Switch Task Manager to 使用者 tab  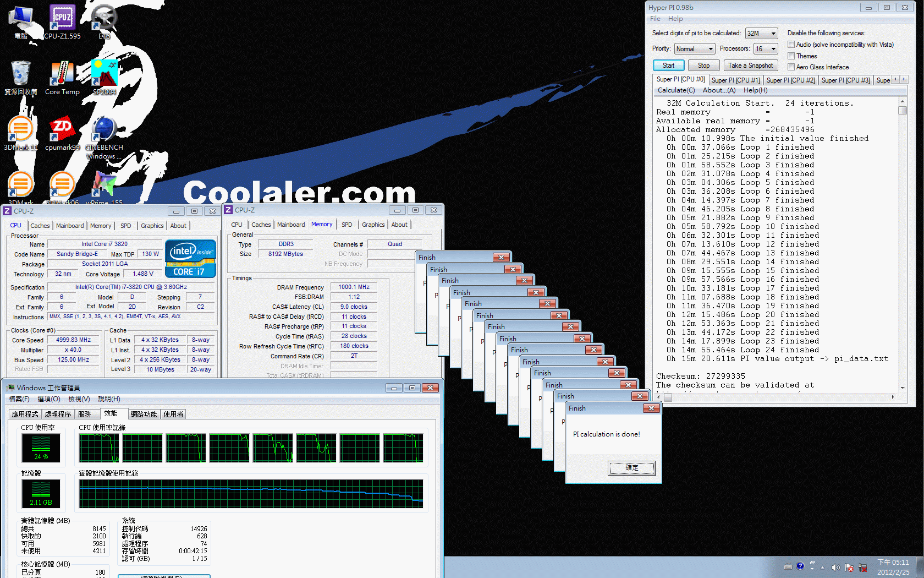pyautogui.click(x=174, y=414)
